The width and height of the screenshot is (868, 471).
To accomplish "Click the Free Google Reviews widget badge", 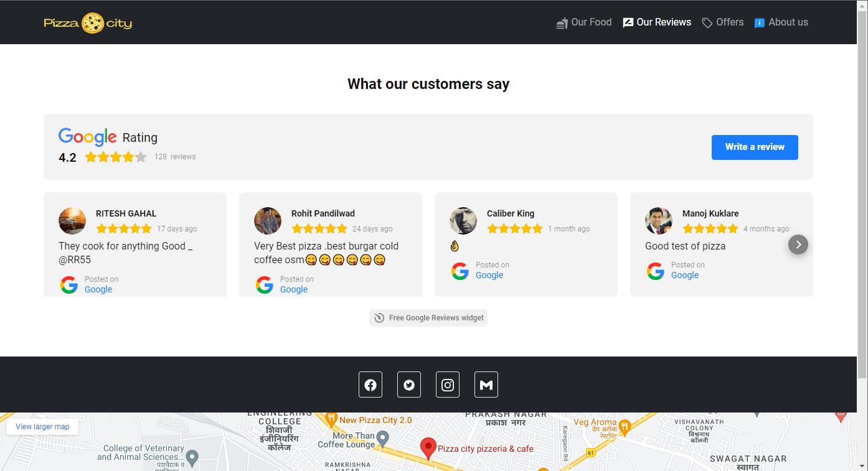I will (x=428, y=318).
